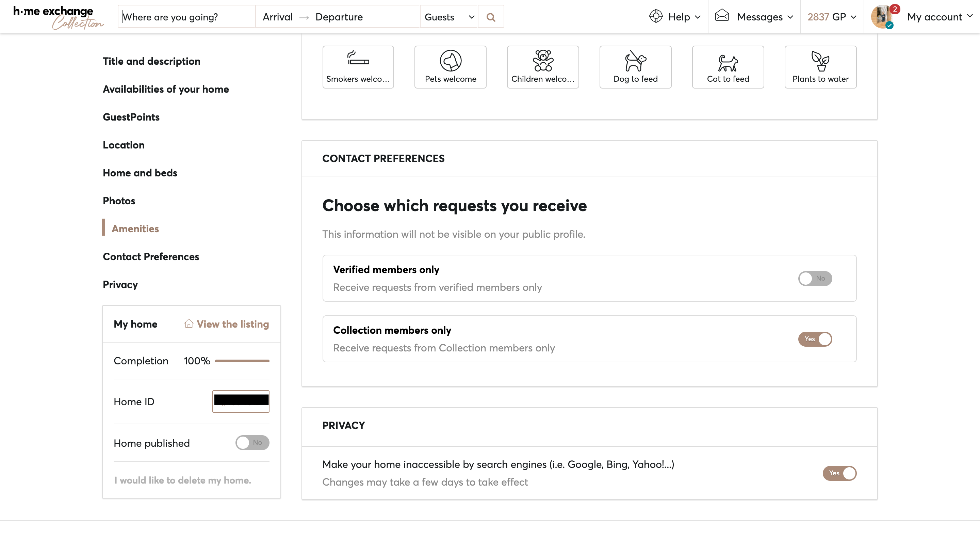Click the Completion progress bar
980x536 pixels.
point(242,361)
